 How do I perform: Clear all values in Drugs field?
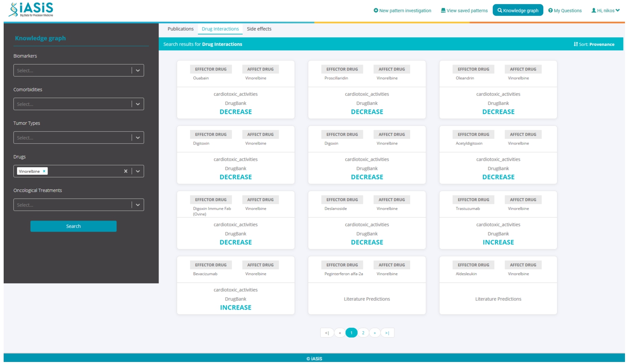click(126, 171)
